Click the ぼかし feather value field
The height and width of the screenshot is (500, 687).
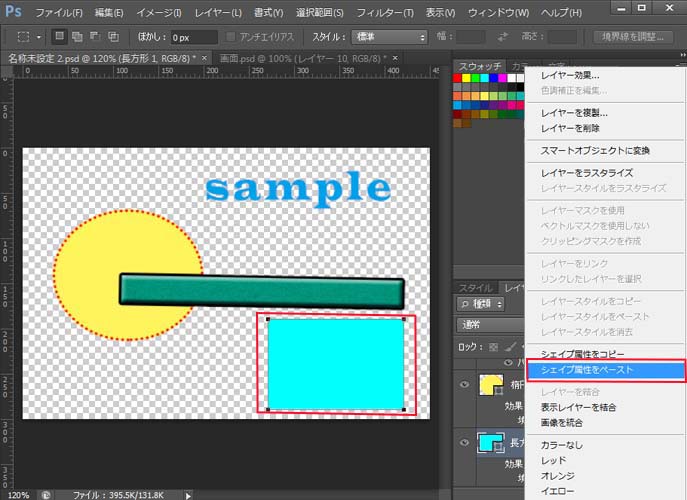tap(193, 37)
